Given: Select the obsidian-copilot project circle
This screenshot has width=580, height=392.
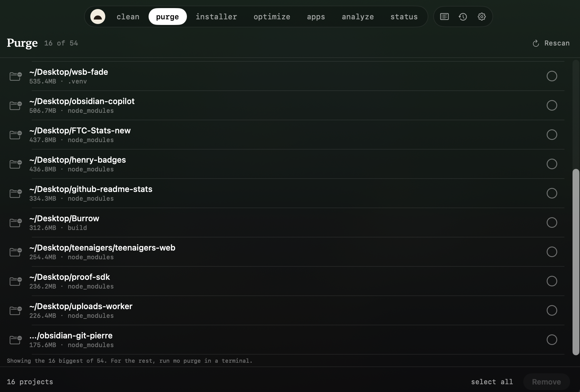Looking at the screenshot, I should click(x=552, y=105).
